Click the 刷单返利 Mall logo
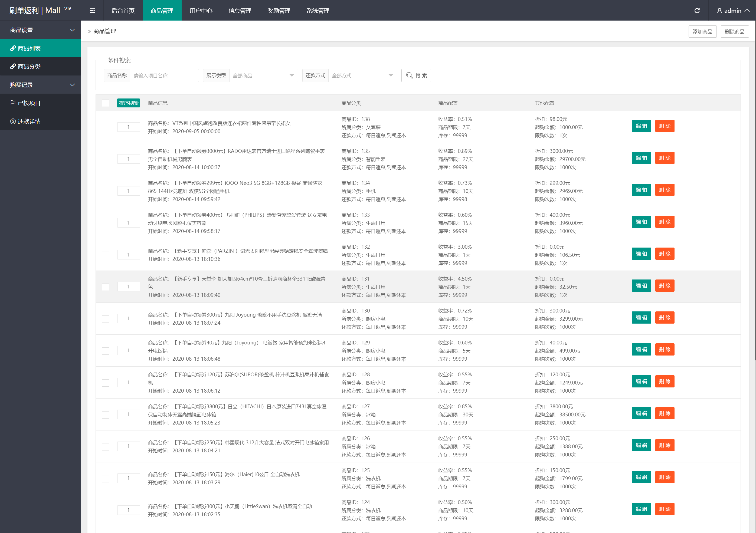 pyautogui.click(x=40, y=10)
